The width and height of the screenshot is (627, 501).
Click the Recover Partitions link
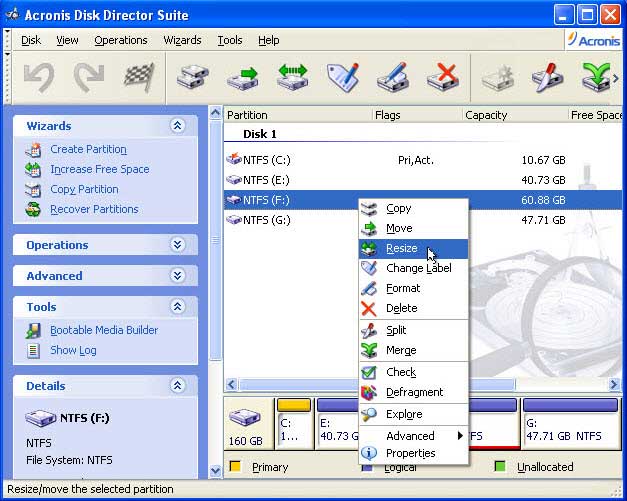coord(94,209)
